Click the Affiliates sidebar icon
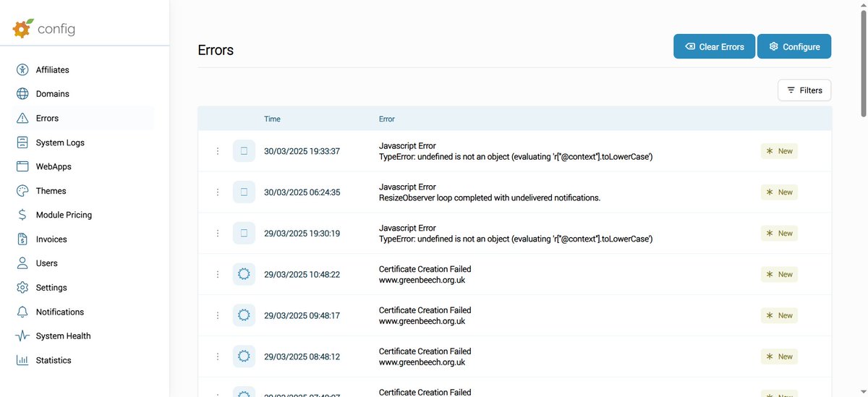 pyautogui.click(x=22, y=70)
